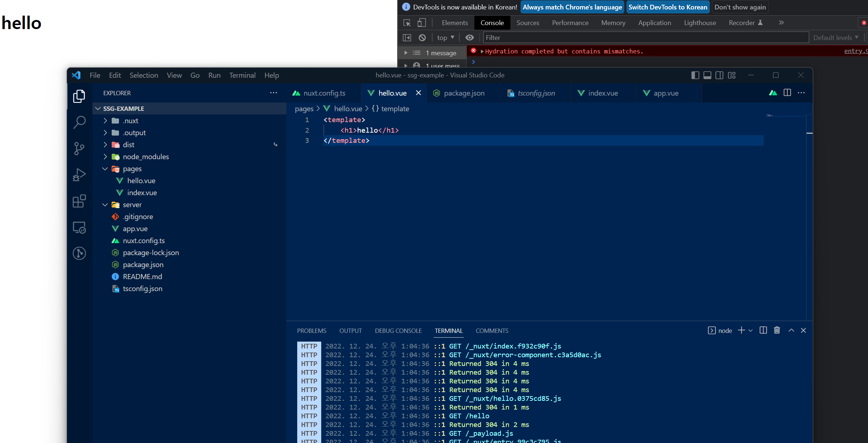Focus the DevTools console Filter input
The height and width of the screenshot is (443, 868).
coord(646,38)
